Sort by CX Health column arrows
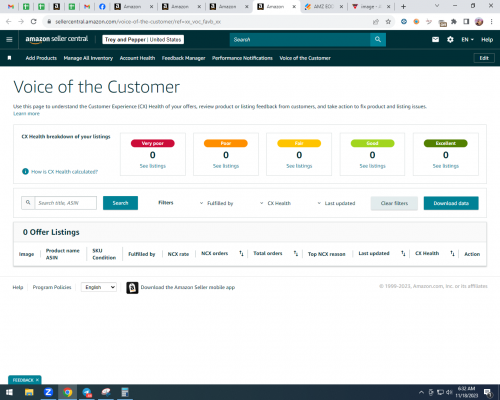This screenshot has width=500, height=400. pyautogui.click(x=452, y=254)
